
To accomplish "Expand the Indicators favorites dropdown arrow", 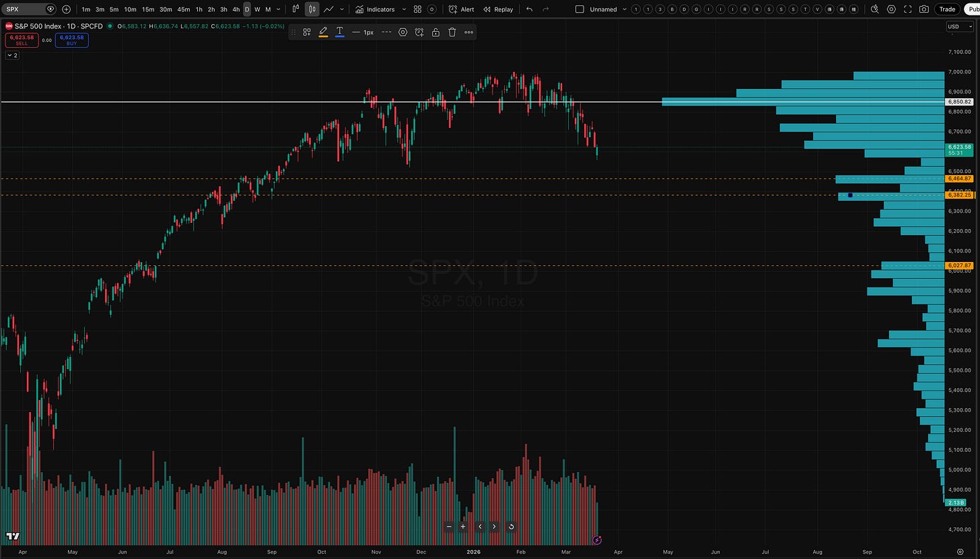I will click(x=404, y=9).
